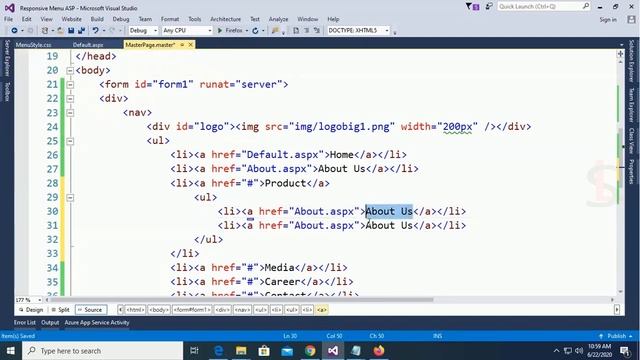Open the Website menu
The width and height of the screenshot is (640, 360).
(71, 19)
